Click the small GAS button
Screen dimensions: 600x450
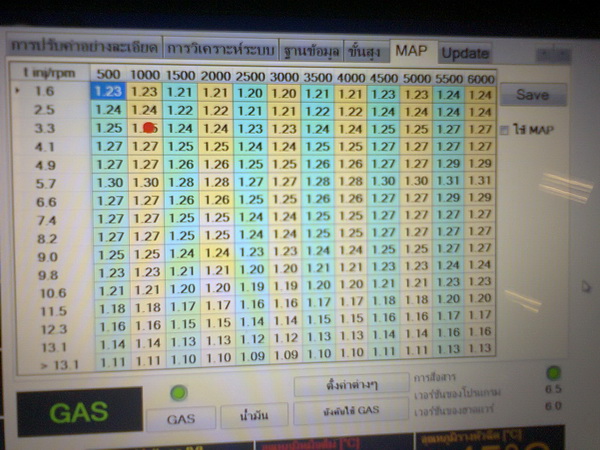pos(181,419)
